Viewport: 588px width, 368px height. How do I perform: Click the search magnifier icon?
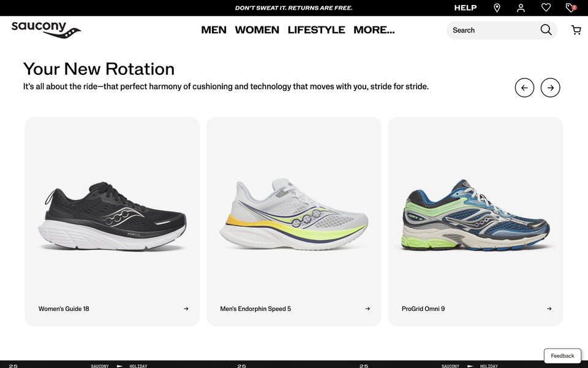pyautogui.click(x=546, y=29)
